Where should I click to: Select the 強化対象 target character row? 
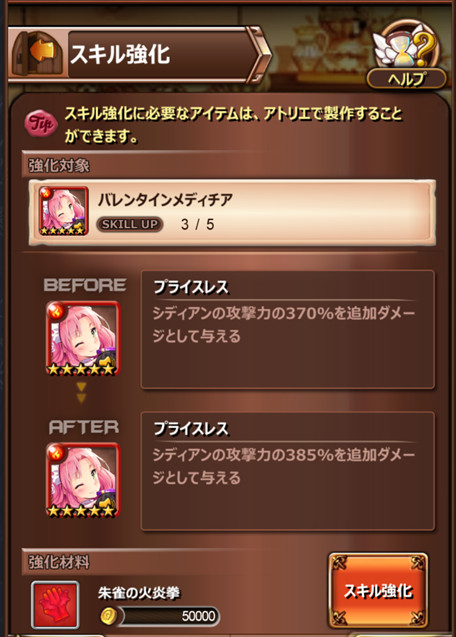pos(232,212)
